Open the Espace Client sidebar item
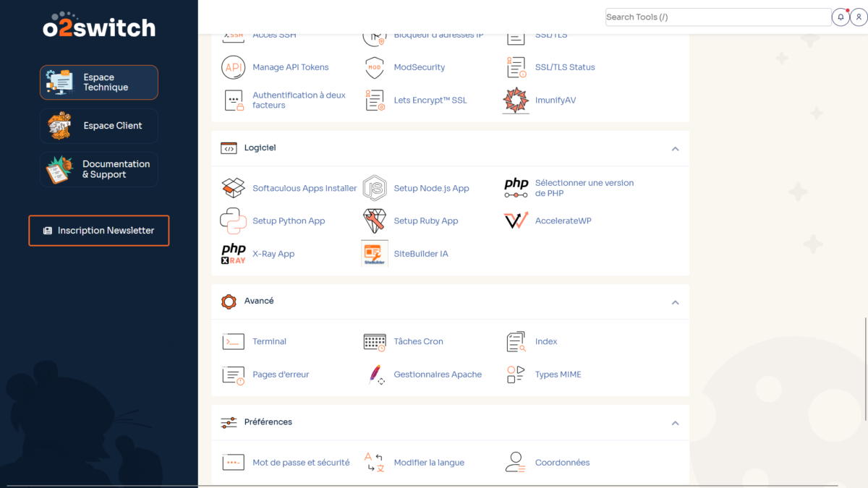868x488 pixels. pos(99,126)
